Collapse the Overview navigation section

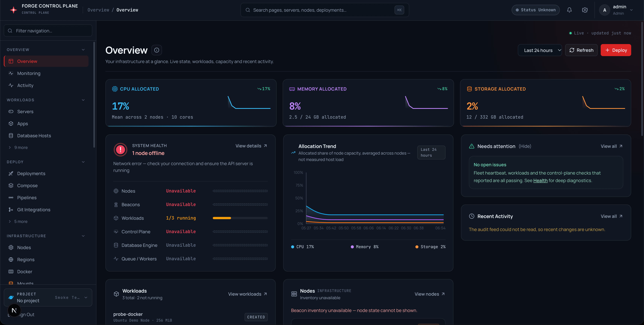click(x=83, y=50)
